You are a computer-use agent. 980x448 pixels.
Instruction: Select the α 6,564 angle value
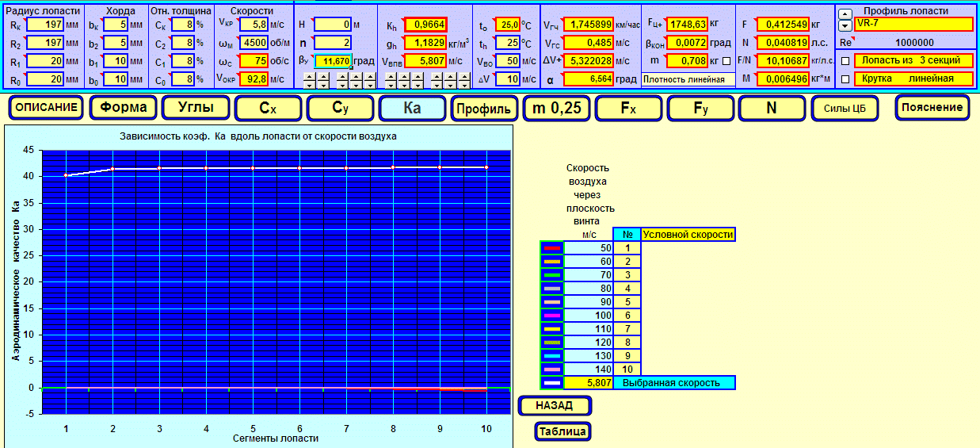click(x=589, y=78)
